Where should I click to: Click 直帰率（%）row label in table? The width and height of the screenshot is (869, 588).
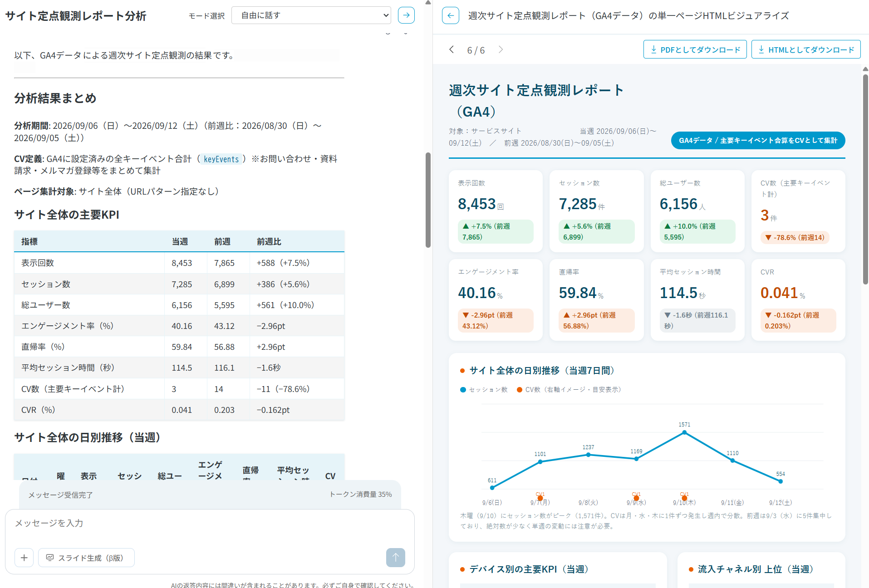tap(43, 347)
